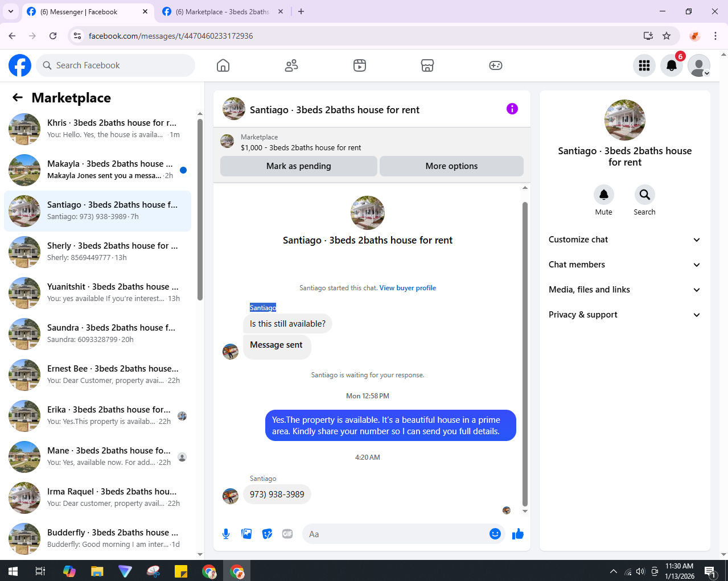Viewport: 728px width, 581px height.
Task: View site information icon in address bar
Action: pos(77,36)
